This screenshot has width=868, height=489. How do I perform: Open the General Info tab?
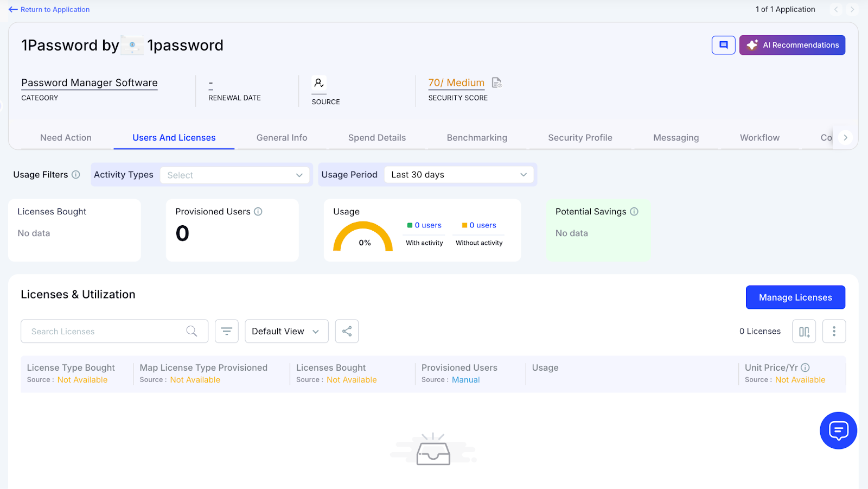point(282,138)
